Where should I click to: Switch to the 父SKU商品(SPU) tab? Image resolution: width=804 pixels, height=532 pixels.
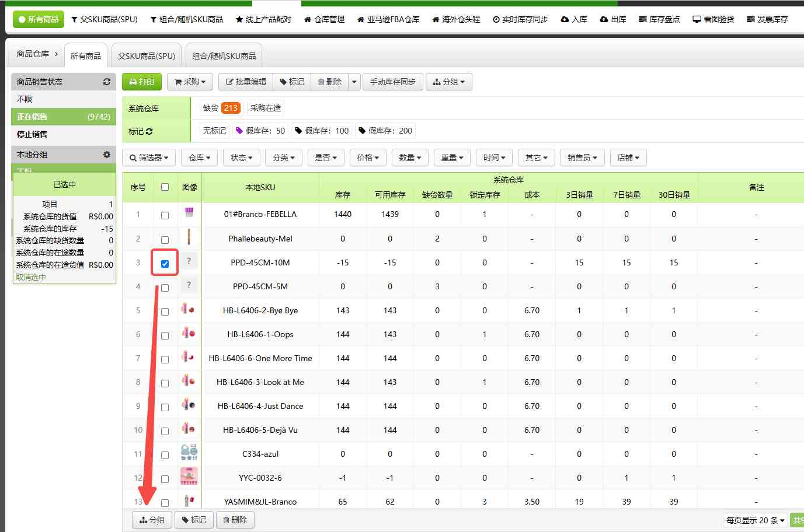point(146,56)
